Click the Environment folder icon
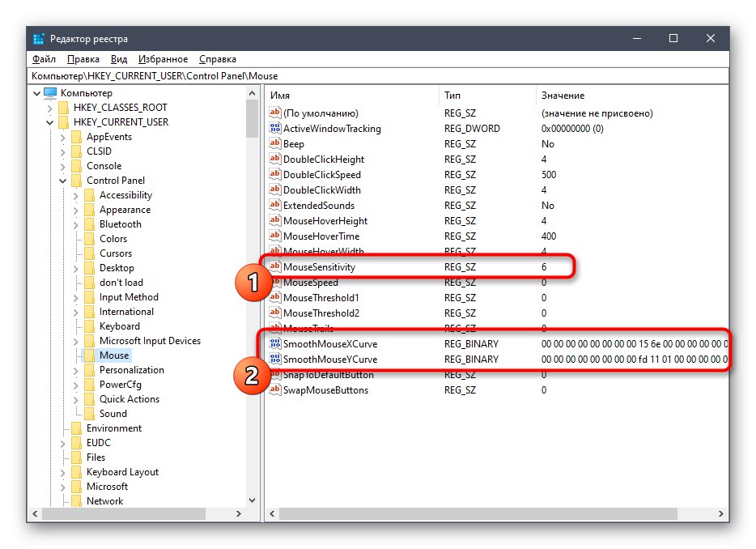This screenshot has height=549, width=756. 76,428
